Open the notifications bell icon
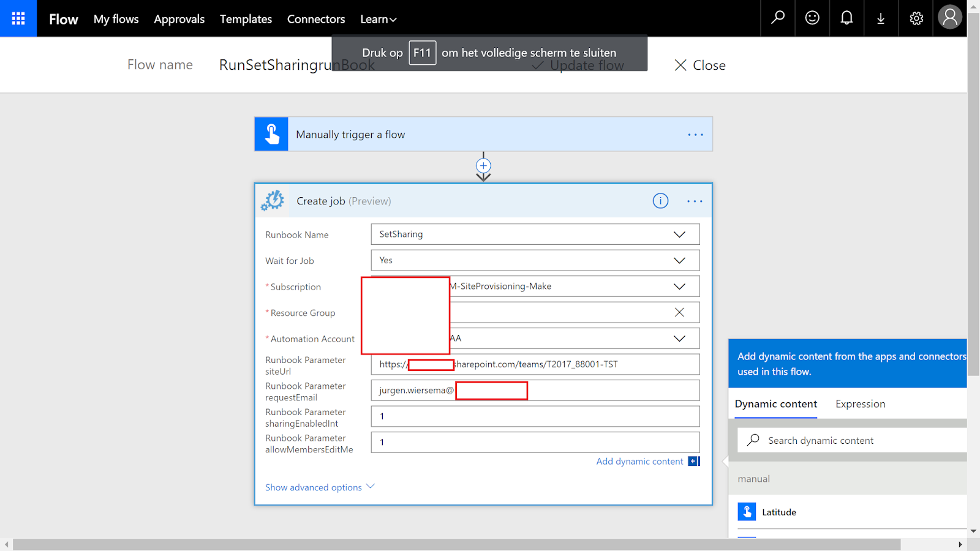 [x=846, y=18]
